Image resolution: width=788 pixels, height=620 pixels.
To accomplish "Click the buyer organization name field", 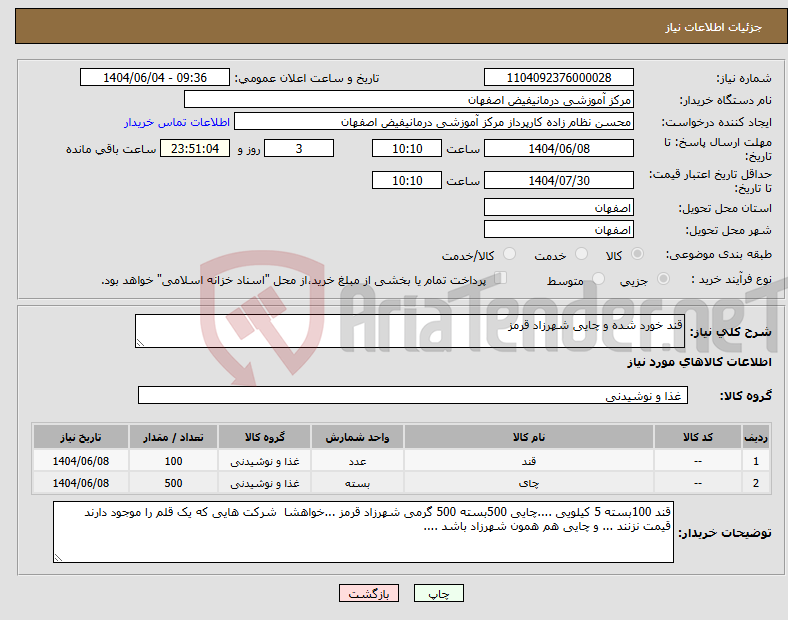I will 409,100.
